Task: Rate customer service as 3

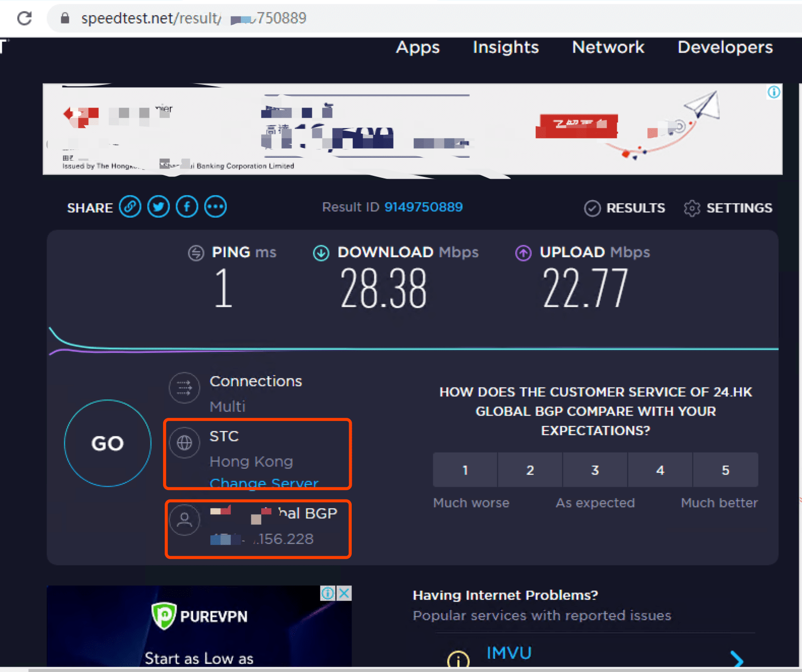Action: [595, 470]
